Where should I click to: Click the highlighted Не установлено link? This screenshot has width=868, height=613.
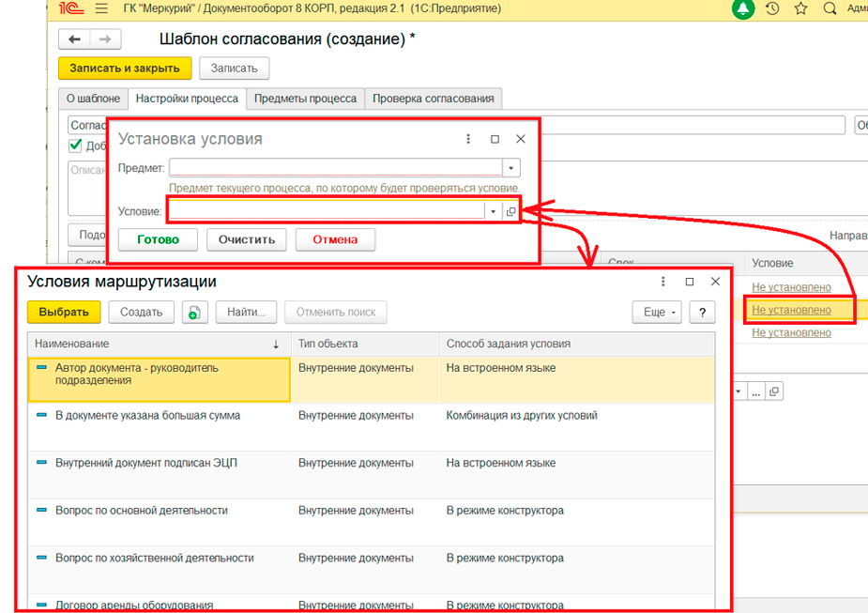[791, 310]
